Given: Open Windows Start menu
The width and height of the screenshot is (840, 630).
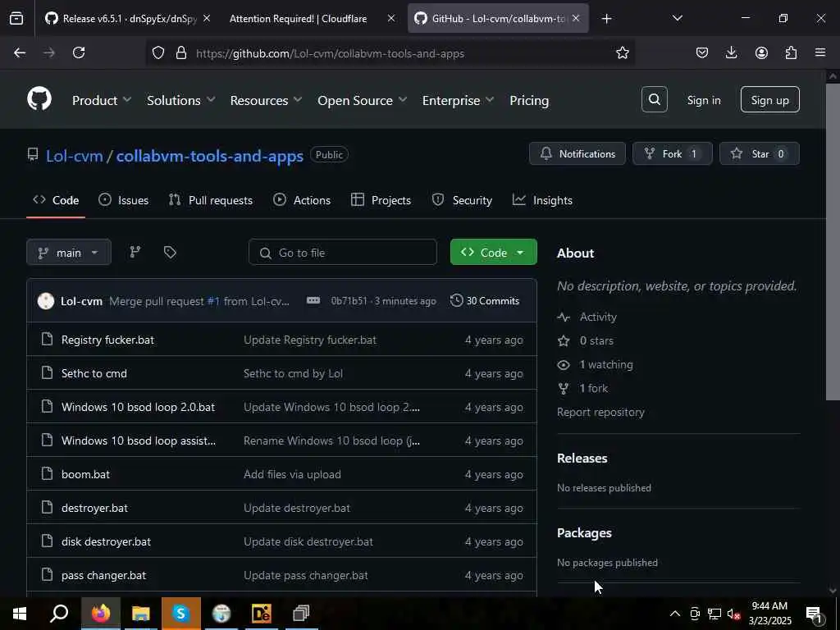Looking at the screenshot, I should coord(20,614).
